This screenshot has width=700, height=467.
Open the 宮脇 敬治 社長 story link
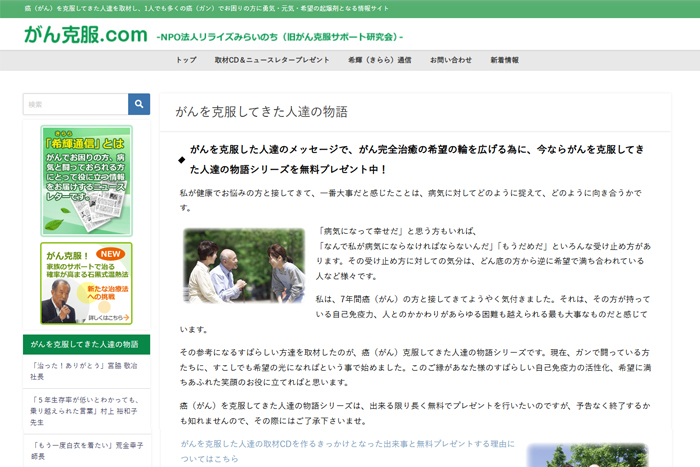coord(85,373)
